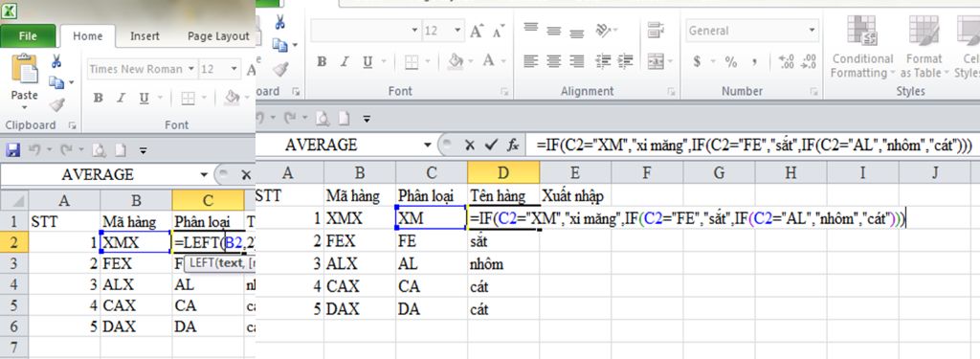Click the font color A icon
This screenshot has width=980, height=359.
coord(488,61)
